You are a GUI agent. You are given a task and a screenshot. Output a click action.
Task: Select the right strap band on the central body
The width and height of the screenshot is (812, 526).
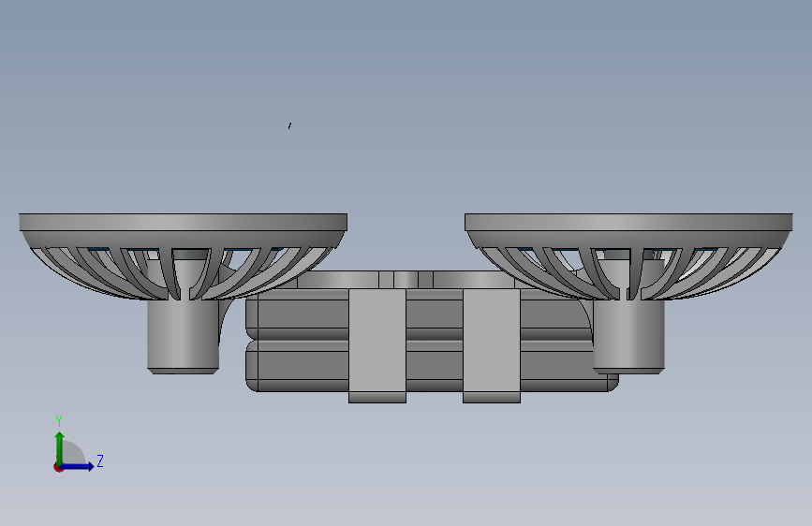(x=492, y=346)
